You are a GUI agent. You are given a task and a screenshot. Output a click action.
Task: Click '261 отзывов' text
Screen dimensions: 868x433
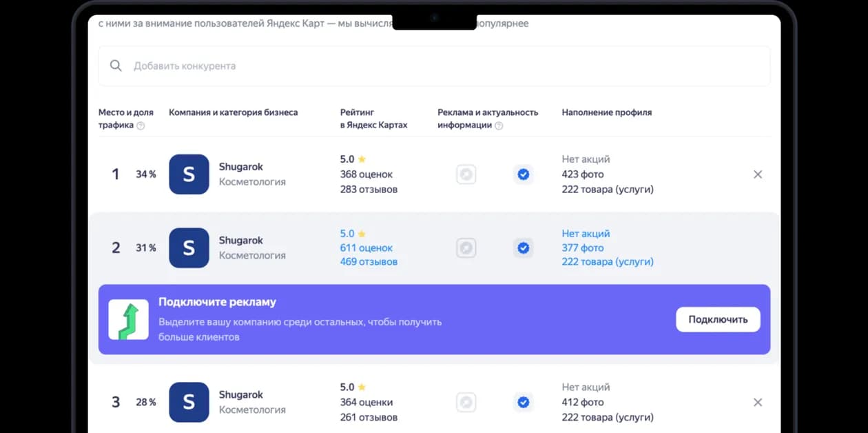click(x=369, y=417)
